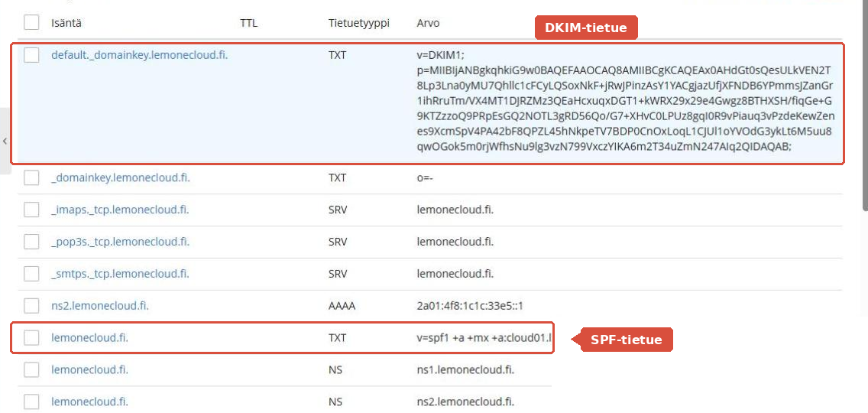
Task: Open the _imaps._tcp.lemonecloud.fi. record
Action: coord(120,210)
